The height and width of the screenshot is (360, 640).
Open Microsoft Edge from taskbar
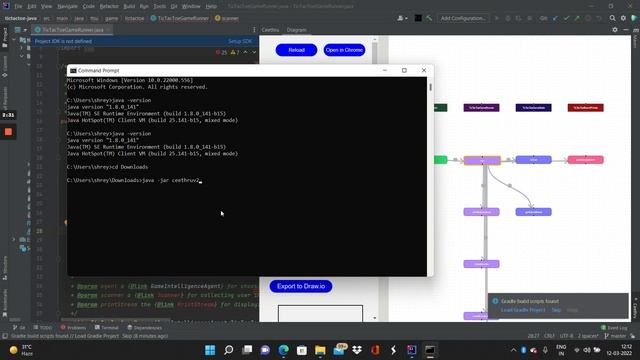(283, 350)
